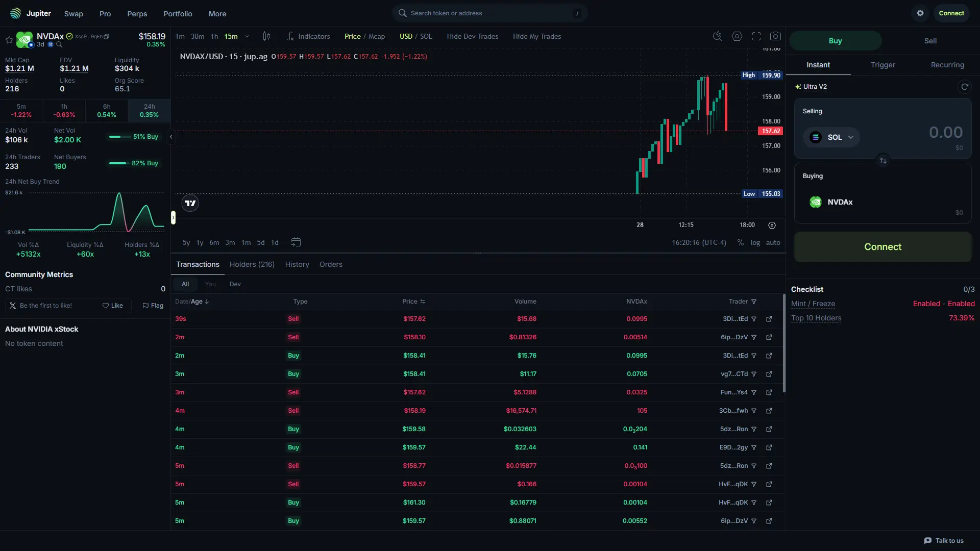Open the More menu in navigation

pos(217,14)
